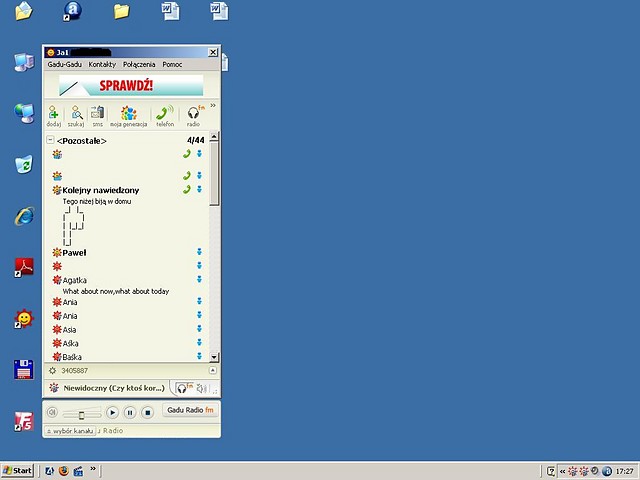
Task: Open the Gadu-Gadu menu
Action: tap(64, 64)
